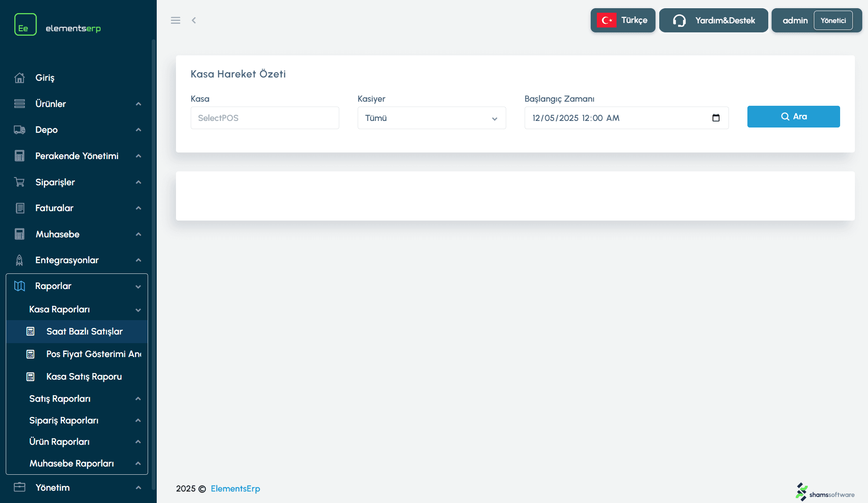868x503 pixels.
Task: Click the Yönetici role badge
Action: 833,20
